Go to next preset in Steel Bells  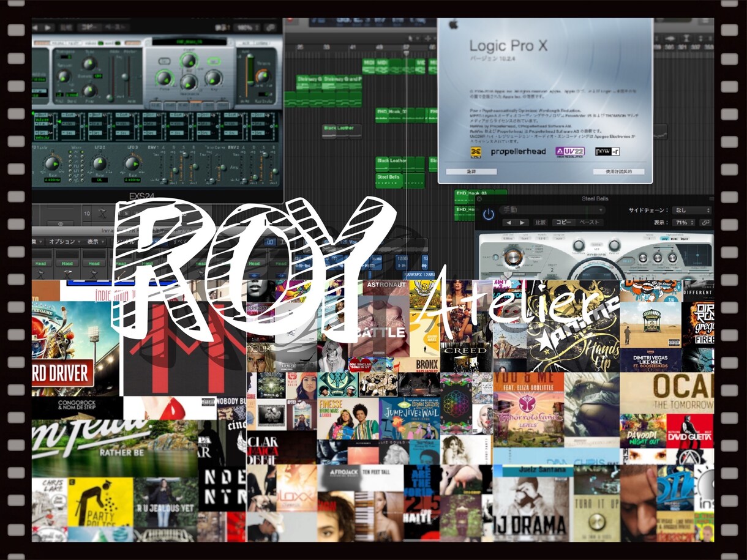522,223
